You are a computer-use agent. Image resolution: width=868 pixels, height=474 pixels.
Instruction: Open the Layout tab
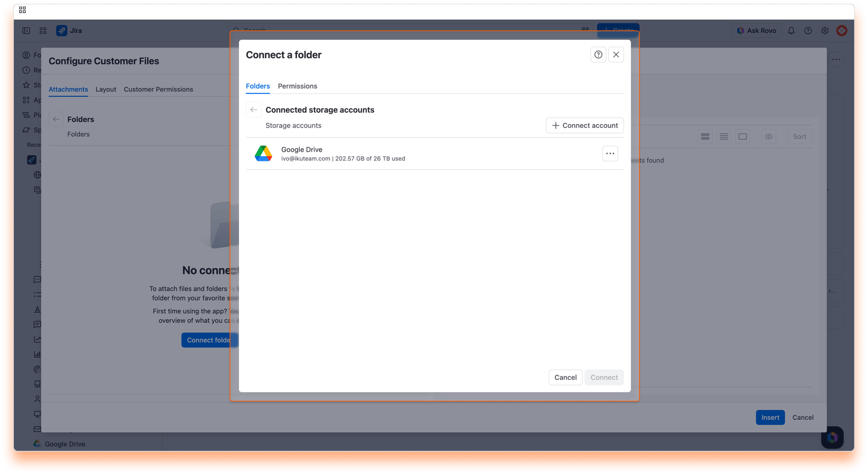click(x=106, y=89)
